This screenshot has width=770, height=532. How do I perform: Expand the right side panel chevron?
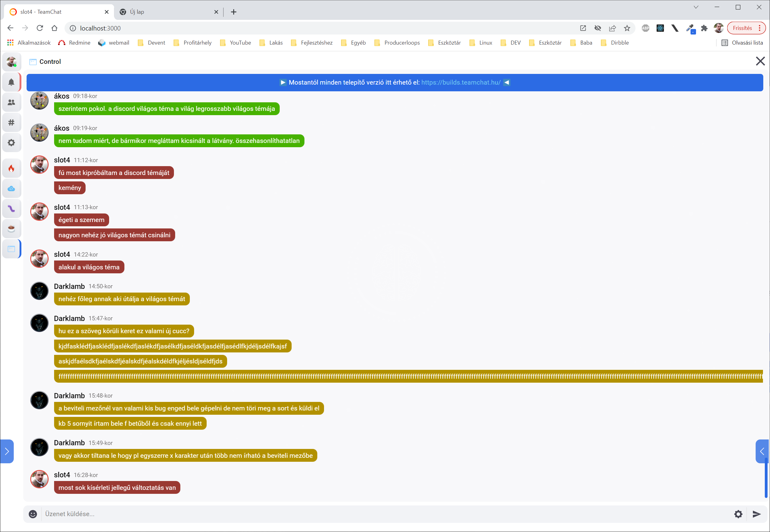(762, 451)
